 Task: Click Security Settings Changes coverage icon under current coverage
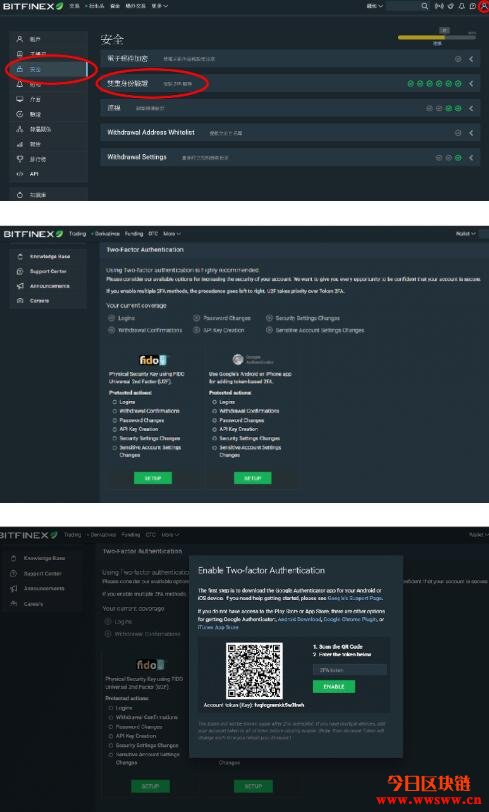click(x=269, y=318)
